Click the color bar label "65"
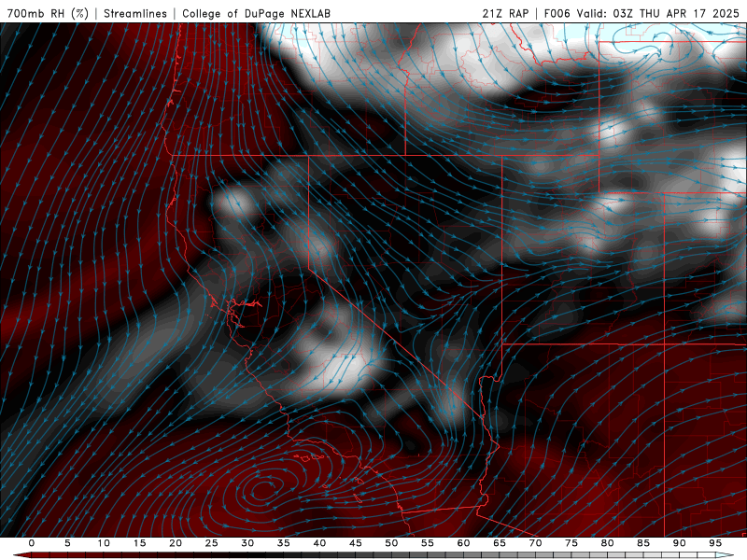Viewport: 747px width, 560px height. [x=499, y=543]
